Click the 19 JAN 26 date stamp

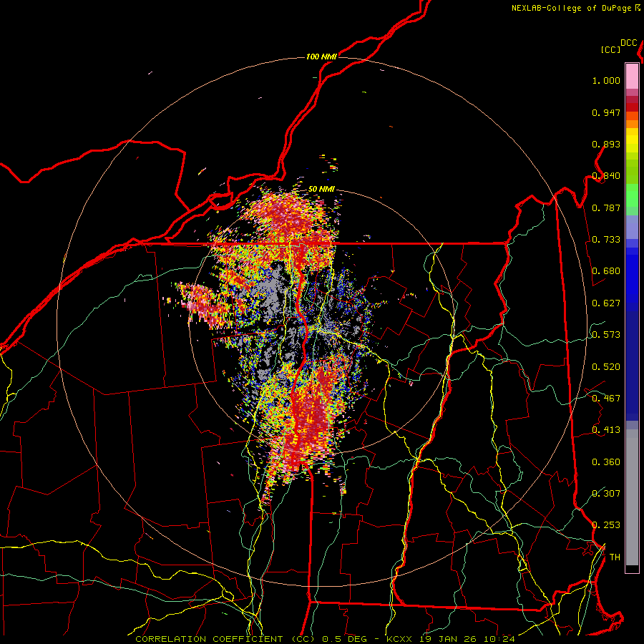click(447, 639)
